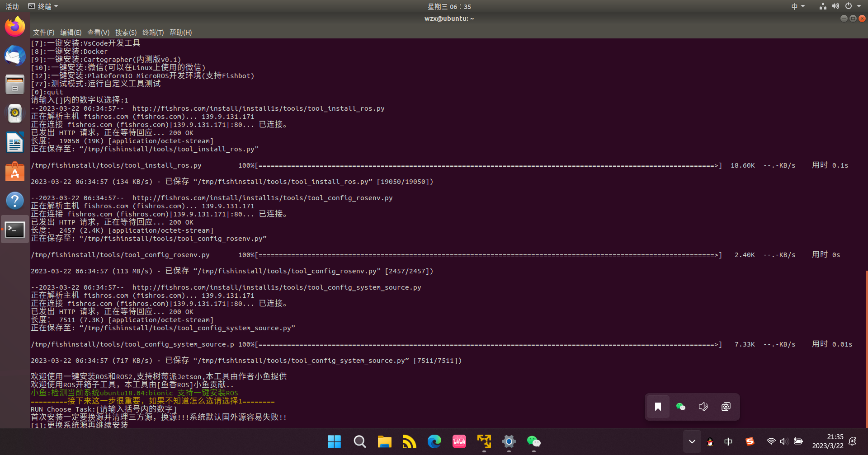This screenshot has width=868, height=455.
Task: Switch to VMware icon on the taskbar
Action: (x=484, y=441)
